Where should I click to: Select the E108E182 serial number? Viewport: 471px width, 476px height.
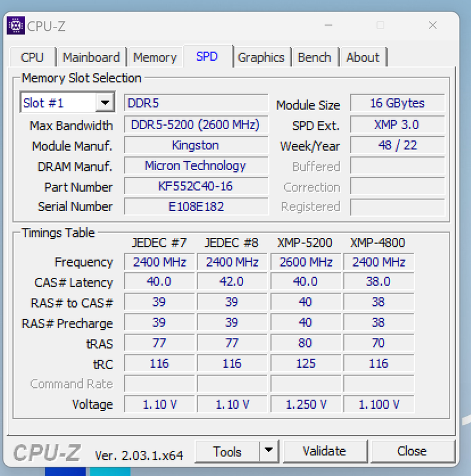click(x=196, y=206)
